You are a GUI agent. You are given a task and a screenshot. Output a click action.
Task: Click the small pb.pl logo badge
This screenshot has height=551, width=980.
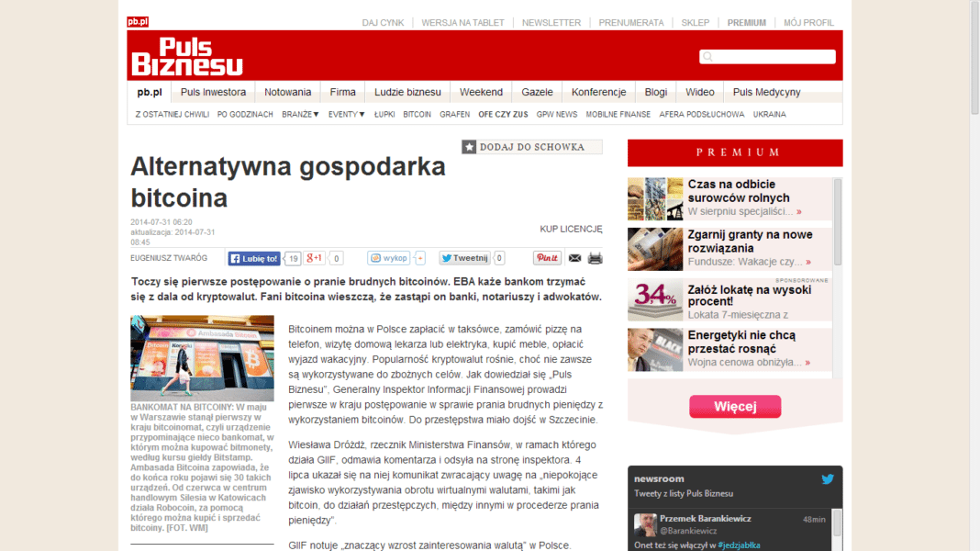138,22
